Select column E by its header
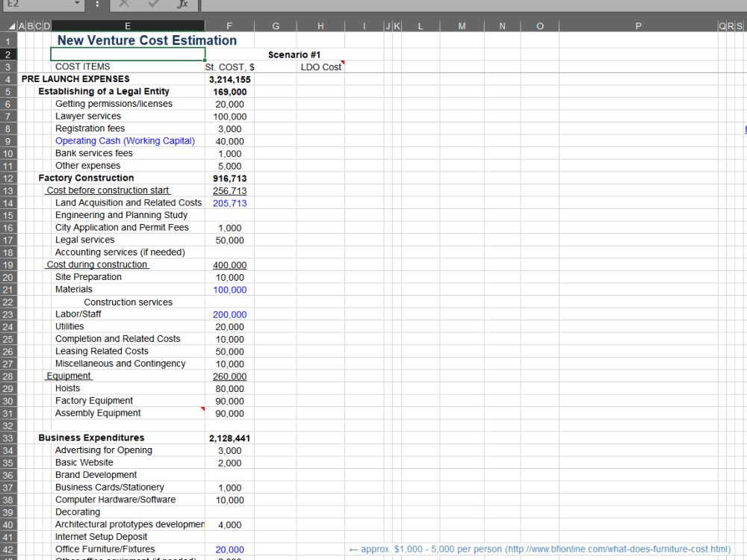The height and width of the screenshot is (560, 747). 128,25
